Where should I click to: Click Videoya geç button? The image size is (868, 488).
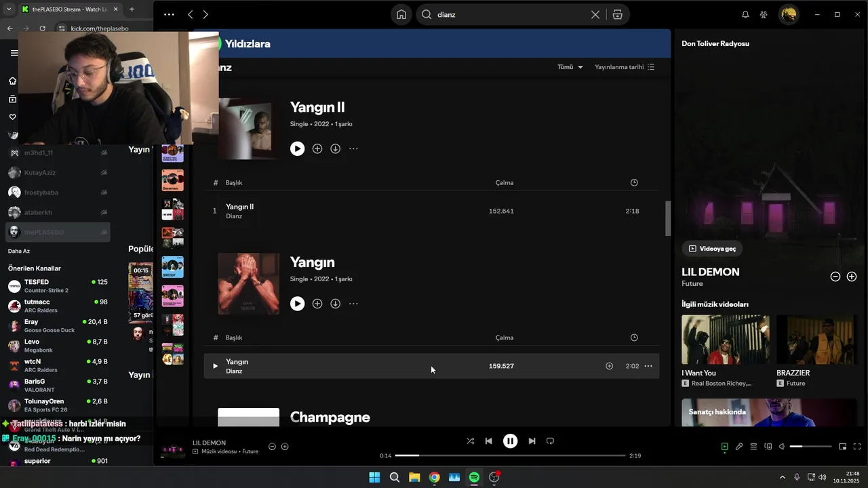click(x=712, y=249)
